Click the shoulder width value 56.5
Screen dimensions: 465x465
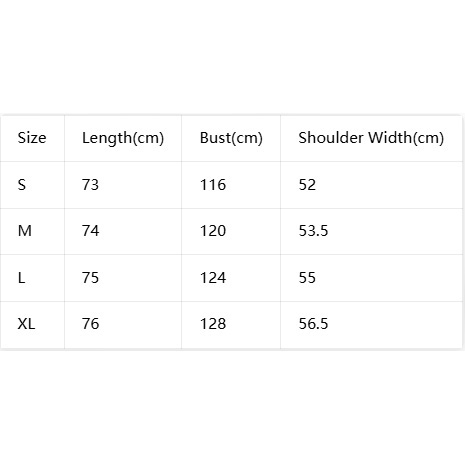pos(313,324)
